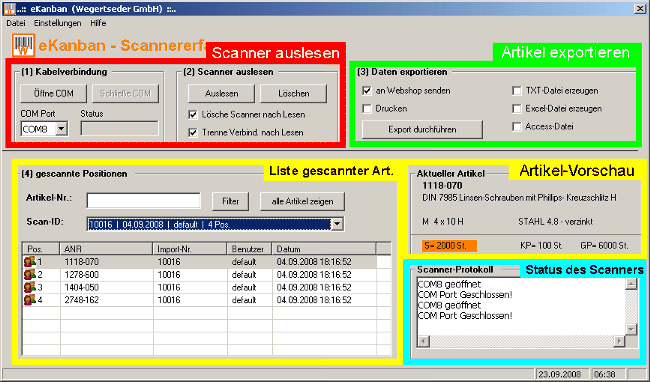Screen dimensions: 650x382
Task: Toggle 'Lösche Scanner nach Lesen' checkbox
Action: click(x=193, y=114)
